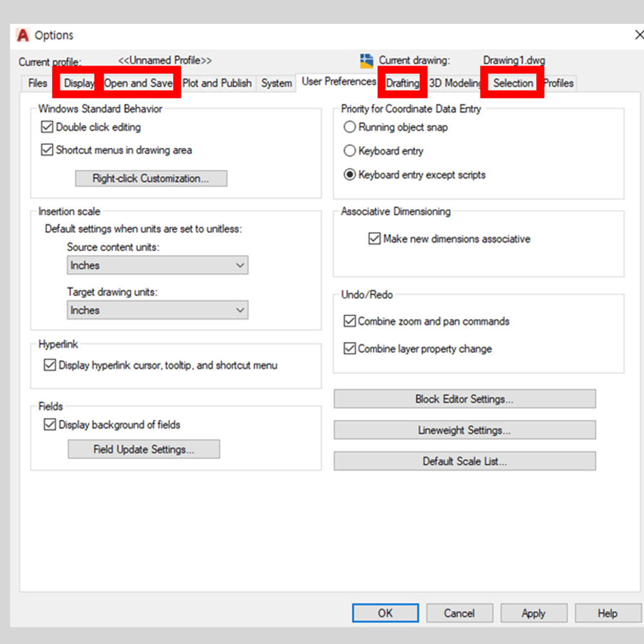Close the Options dialog window
This screenshot has height=644, width=644.
[638, 35]
